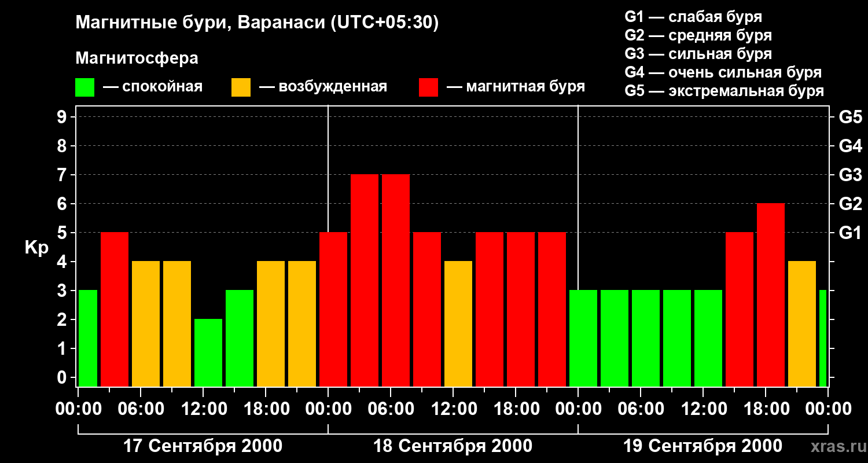Screen dimensions: 868x463
Task: Click the G3 storm level axis label
Action: coord(850,175)
